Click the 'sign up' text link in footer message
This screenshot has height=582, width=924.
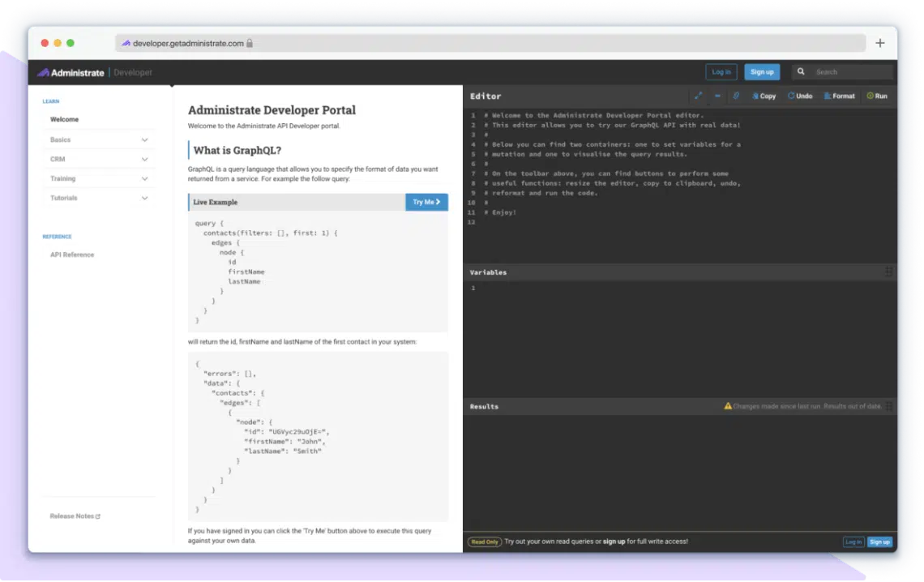tap(614, 541)
